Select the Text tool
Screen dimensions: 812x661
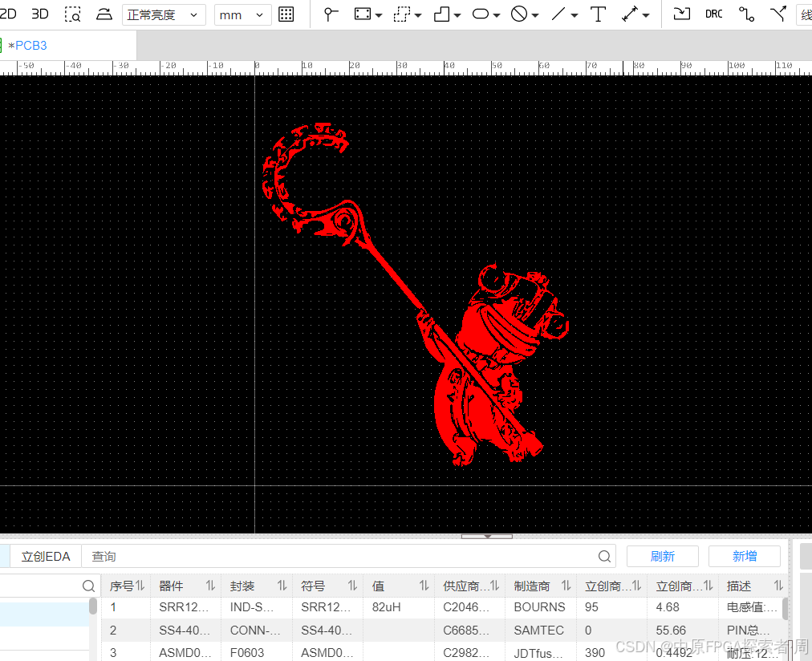click(598, 14)
